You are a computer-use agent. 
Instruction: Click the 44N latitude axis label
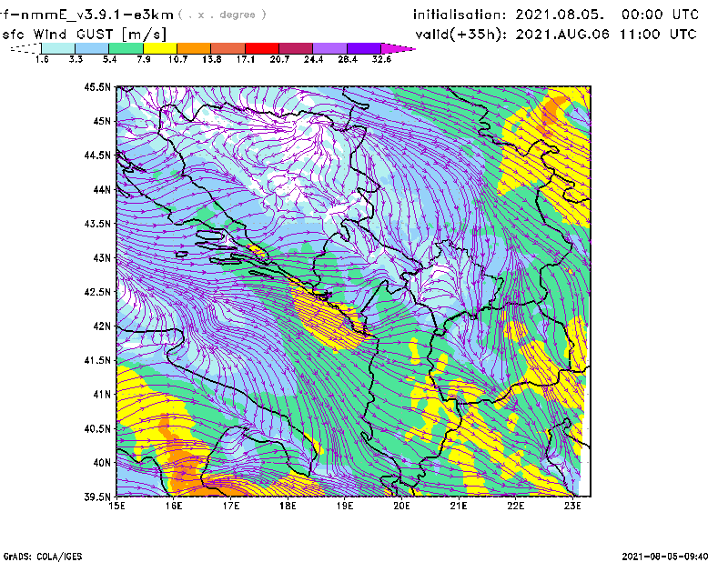102,189
